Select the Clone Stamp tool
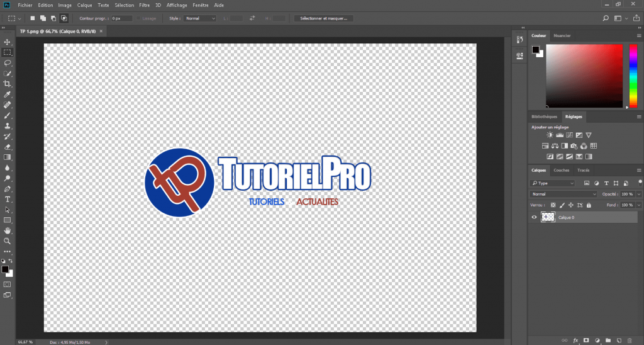Viewport: 644px width, 345px height. click(7, 126)
